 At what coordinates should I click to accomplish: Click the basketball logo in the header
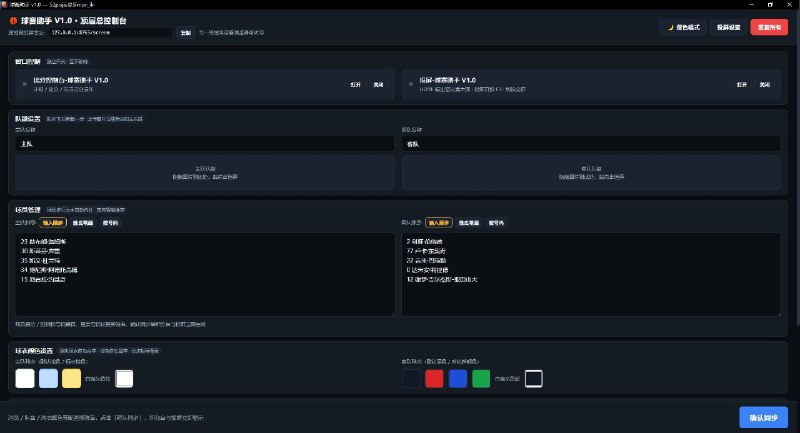pyautogui.click(x=13, y=21)
